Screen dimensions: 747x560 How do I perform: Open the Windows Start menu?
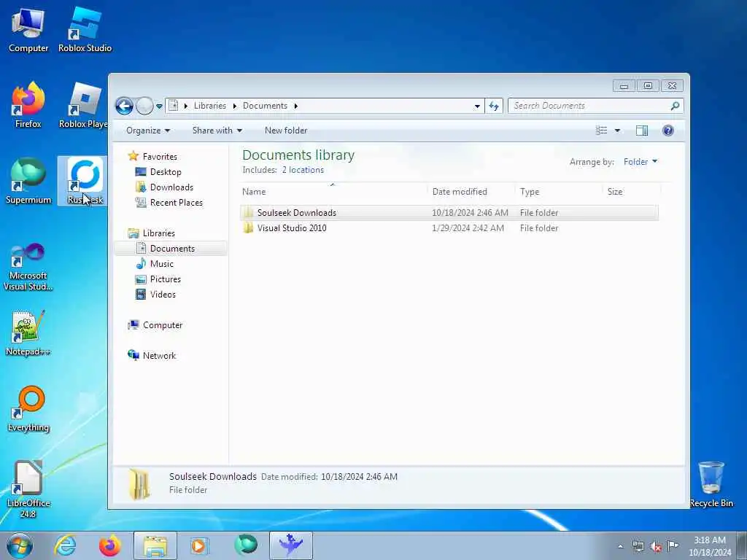coord(19,545)
